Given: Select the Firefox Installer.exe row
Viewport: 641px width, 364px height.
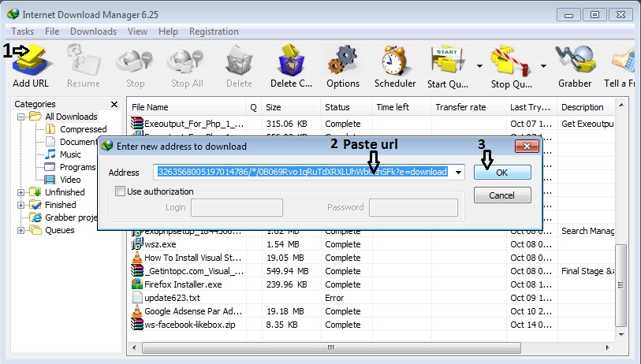Looking at the screenshot, I should [x=370, y=284].
